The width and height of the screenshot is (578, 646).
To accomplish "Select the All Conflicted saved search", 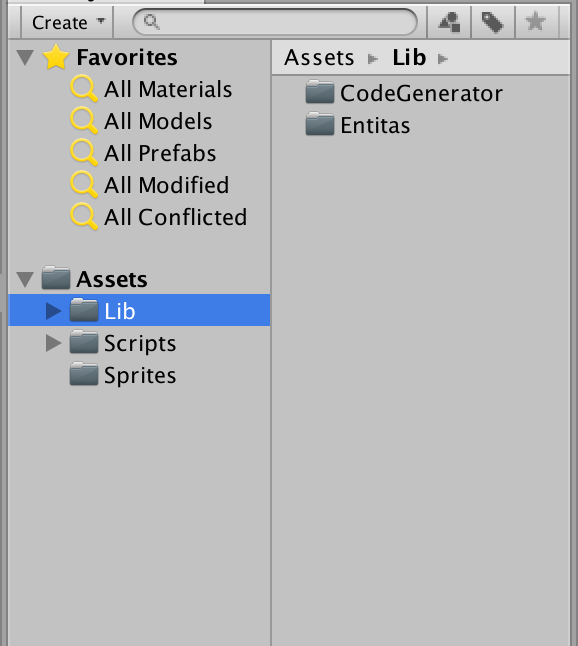I will [x=159, y=217].
